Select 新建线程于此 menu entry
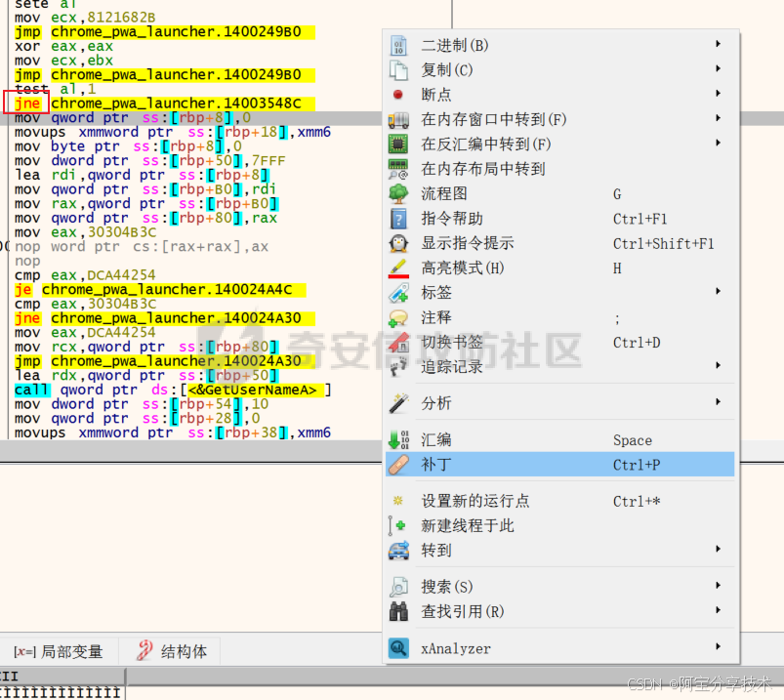The width and height of the screenshot is (784, 700). (560, 525)
